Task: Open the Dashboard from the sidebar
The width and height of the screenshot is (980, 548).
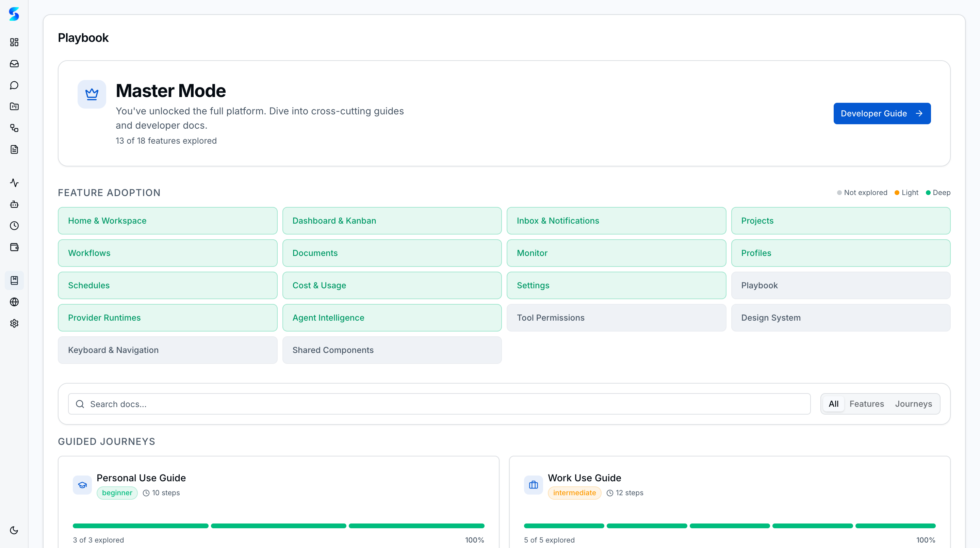Action: tap(14, 43)
